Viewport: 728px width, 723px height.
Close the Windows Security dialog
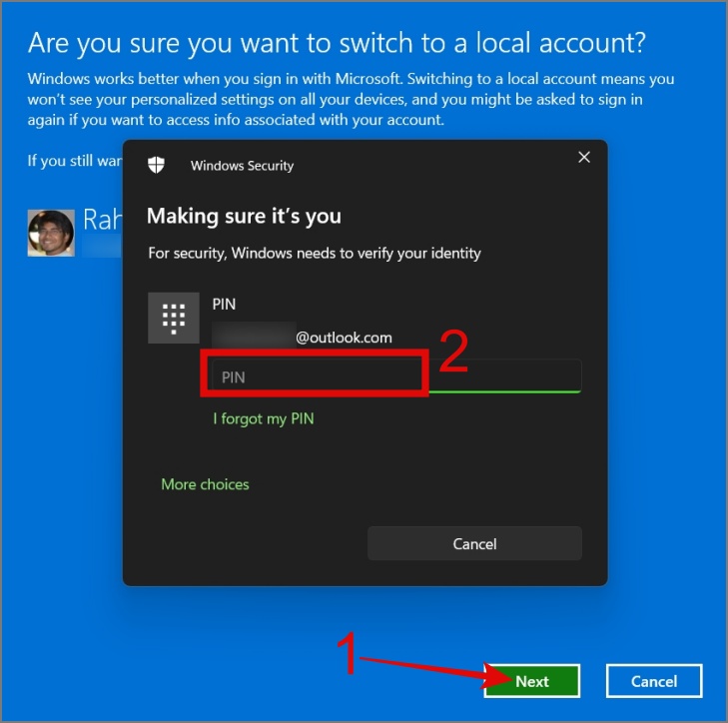click(584, 158)
